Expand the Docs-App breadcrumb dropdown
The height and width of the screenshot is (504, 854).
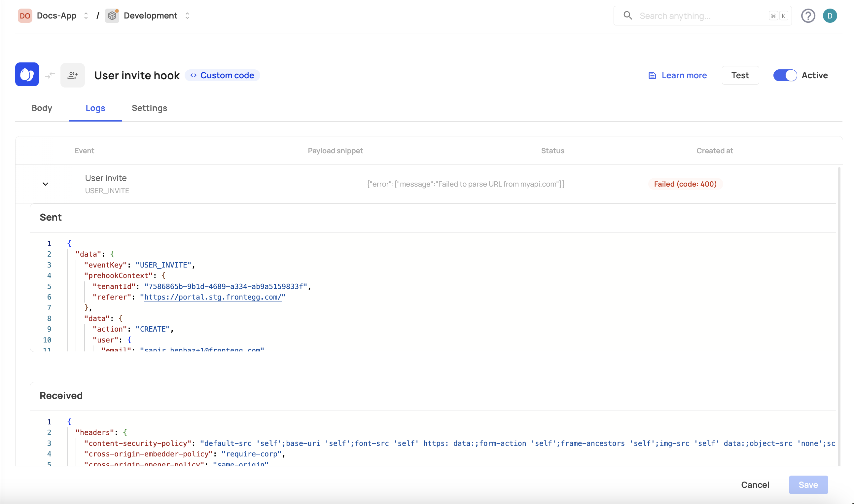[86, 16]
